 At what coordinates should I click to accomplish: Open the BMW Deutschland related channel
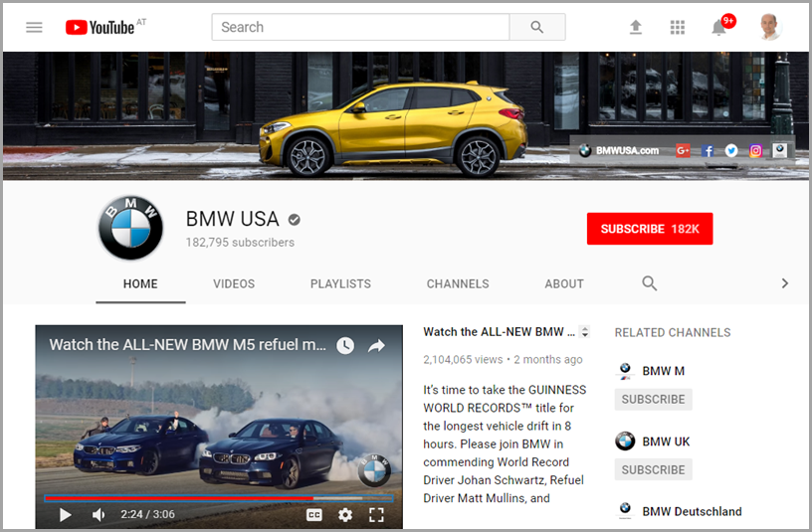coord(692,511)
